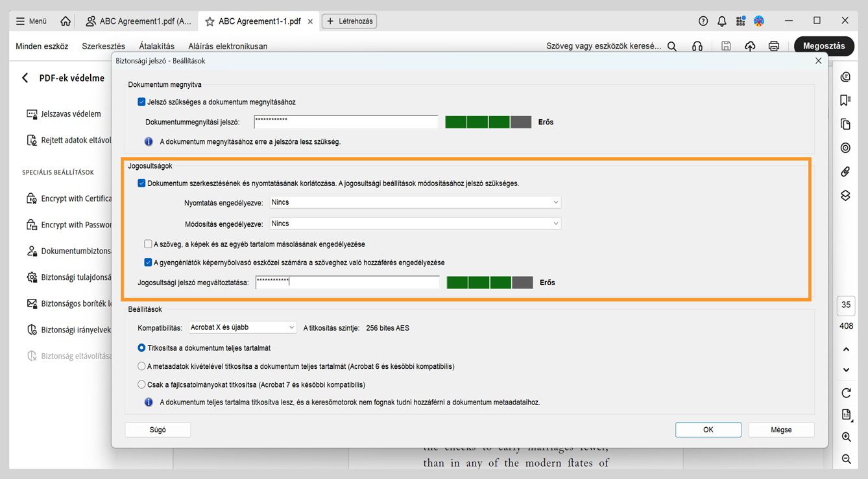Go to previous page up arrow
Screen dimensions: 868x479
[x=846, y=349]
